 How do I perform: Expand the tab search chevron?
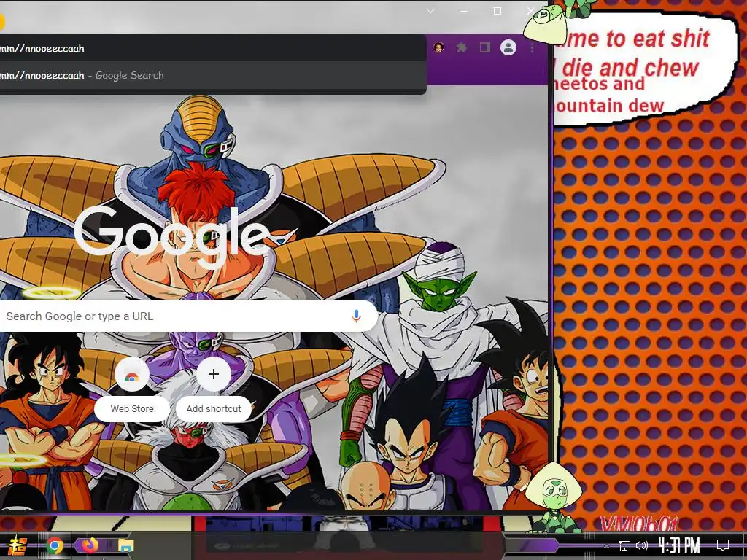click(430, 11)
